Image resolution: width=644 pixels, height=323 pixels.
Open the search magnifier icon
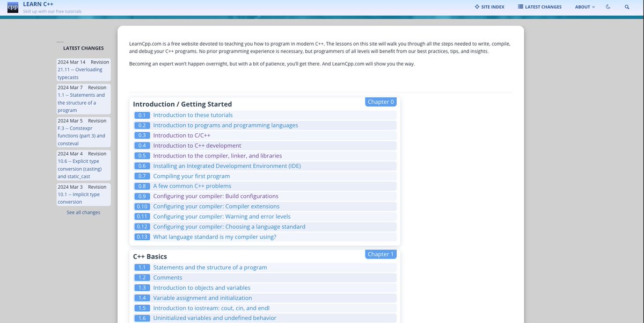tap(627, 7)
